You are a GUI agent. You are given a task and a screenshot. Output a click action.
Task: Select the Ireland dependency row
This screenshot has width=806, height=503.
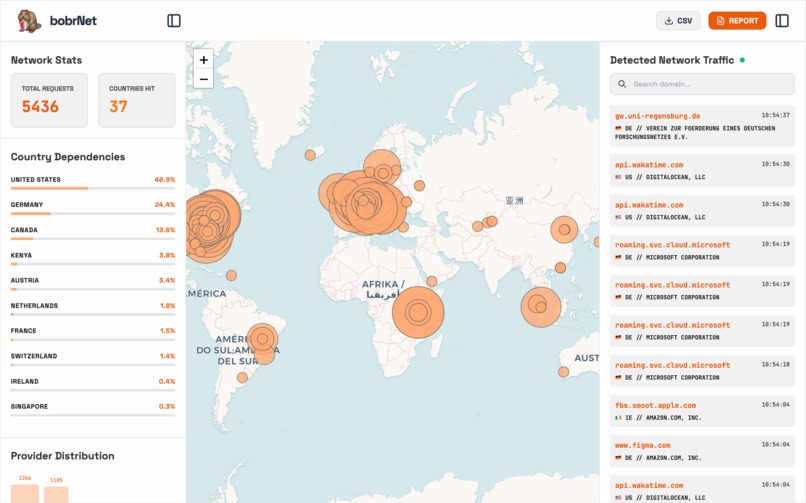click(93, 385)
